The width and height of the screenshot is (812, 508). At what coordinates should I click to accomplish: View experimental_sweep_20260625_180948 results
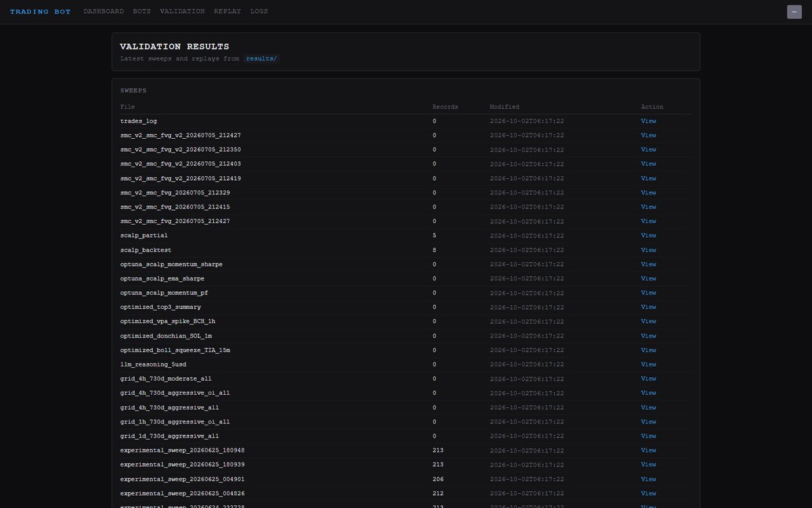tap(648, 450)
